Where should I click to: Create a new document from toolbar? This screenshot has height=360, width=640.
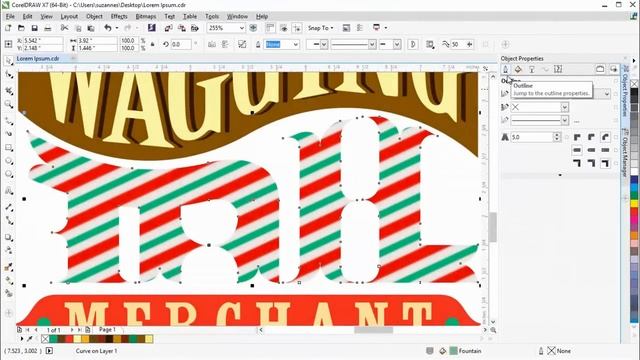[x=8, y=28]
